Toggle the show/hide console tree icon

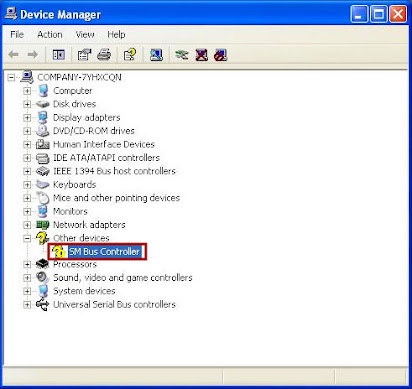pos(59,54)
